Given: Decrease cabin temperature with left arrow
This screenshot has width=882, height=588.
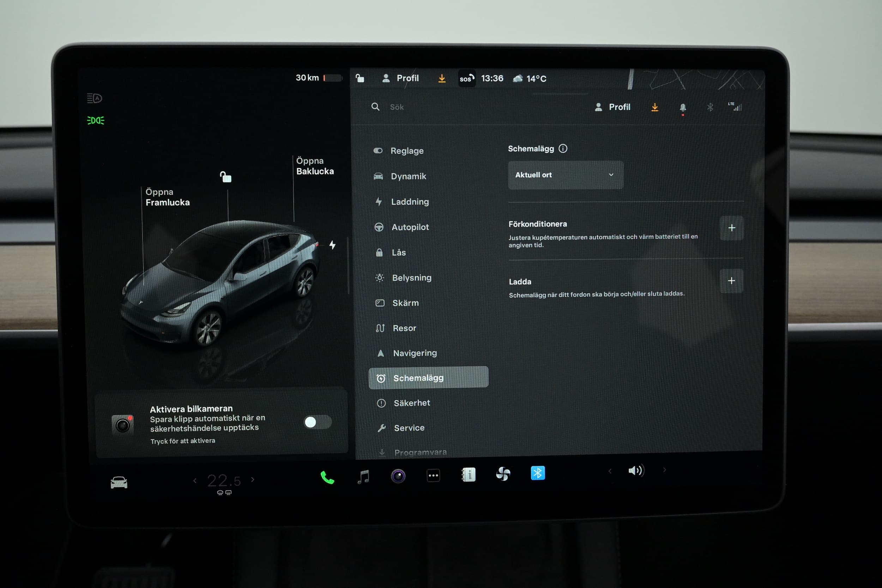Looking at the screenshot, I should [195, 481].
